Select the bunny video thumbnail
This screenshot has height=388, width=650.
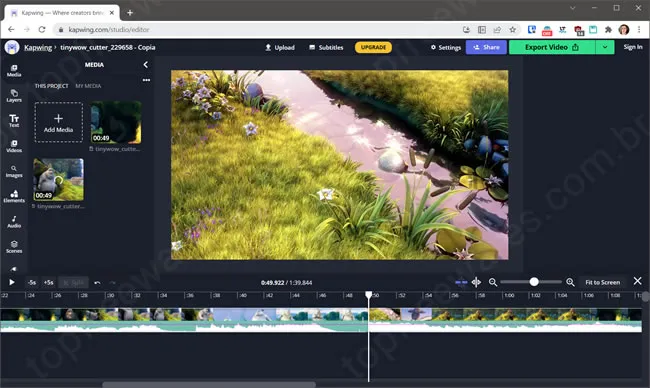58,179
